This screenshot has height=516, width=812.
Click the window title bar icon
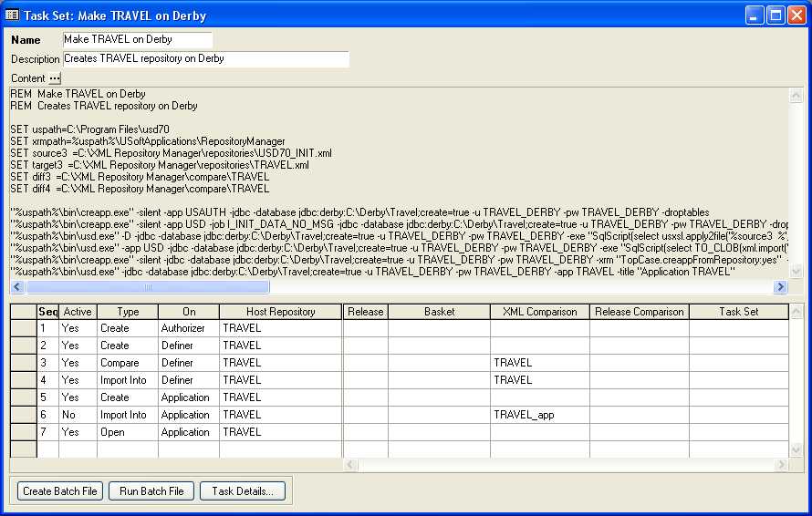[x=12, y=15]
